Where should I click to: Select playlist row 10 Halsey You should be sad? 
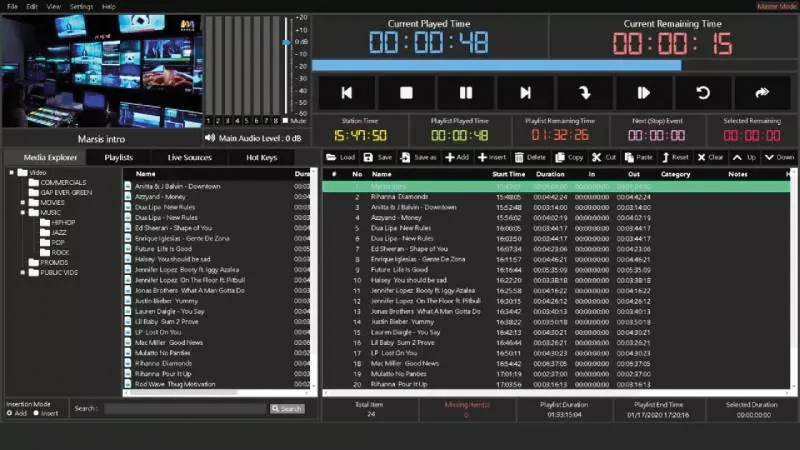pyautogui.click(x=556, y=280)
